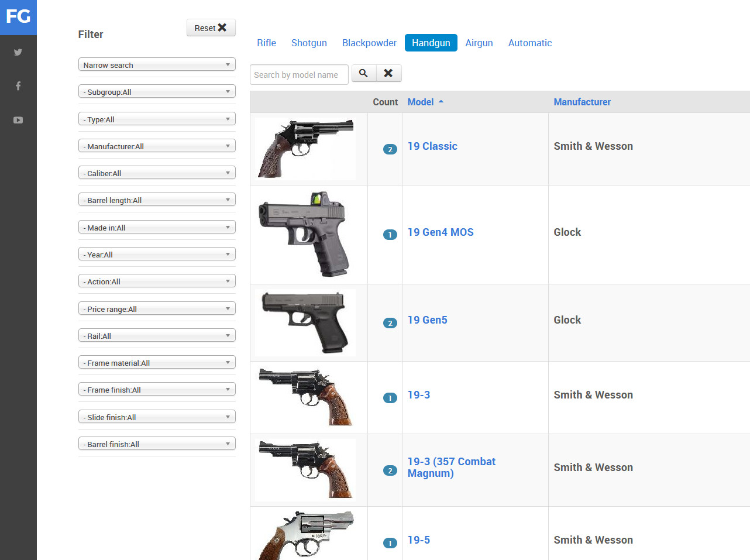The height and width of the screenshot is (560, 750).
Task: Open the 19 Gen4 MOS model link
Action: pyautogui.click(x=441, y=232)
